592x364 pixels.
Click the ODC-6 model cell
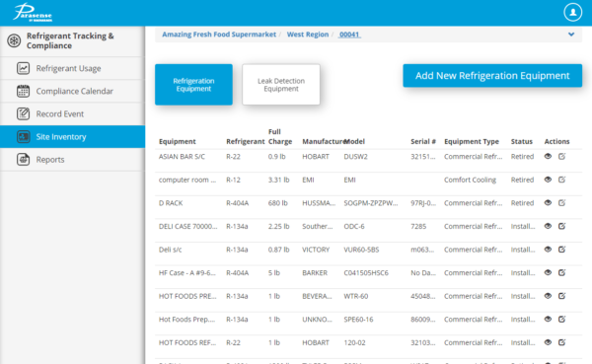[354, 227]
